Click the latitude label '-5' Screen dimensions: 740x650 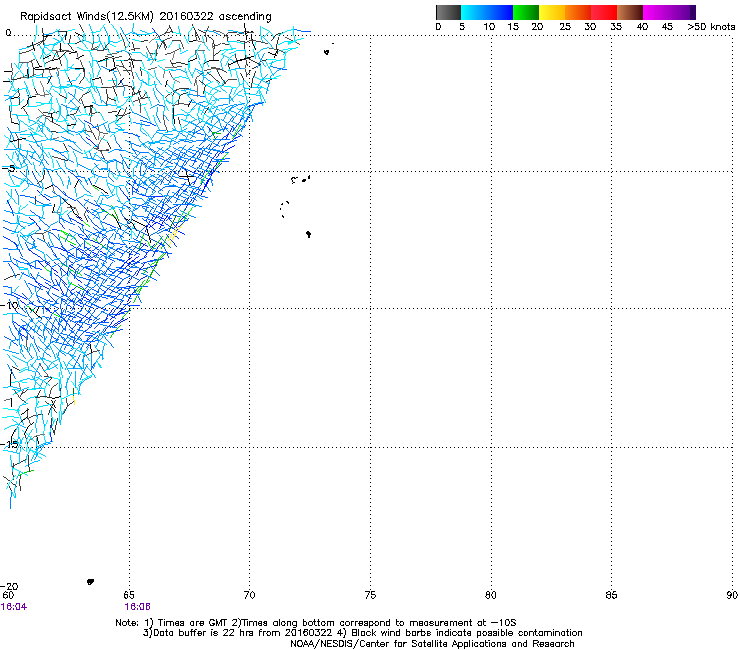point(9,169)
